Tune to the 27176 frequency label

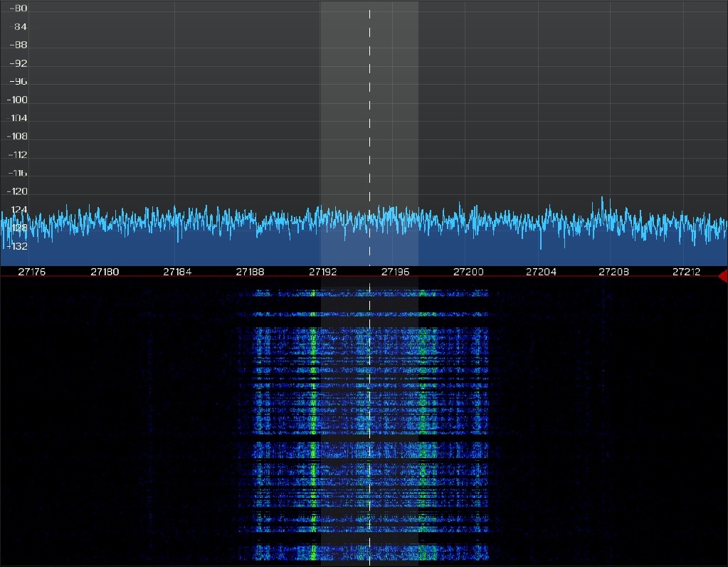(x=32, y=272)
